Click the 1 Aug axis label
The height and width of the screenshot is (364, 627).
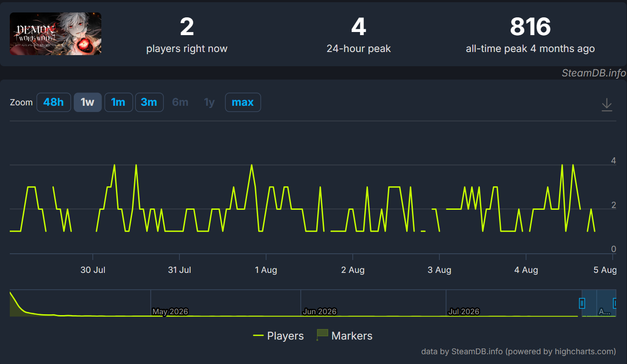coord(266,270)
